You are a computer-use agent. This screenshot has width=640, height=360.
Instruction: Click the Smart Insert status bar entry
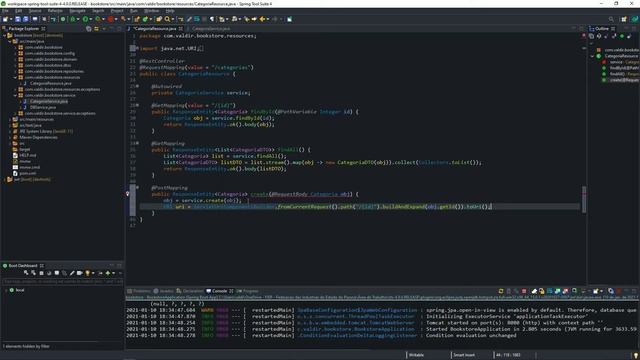[464, 355]
